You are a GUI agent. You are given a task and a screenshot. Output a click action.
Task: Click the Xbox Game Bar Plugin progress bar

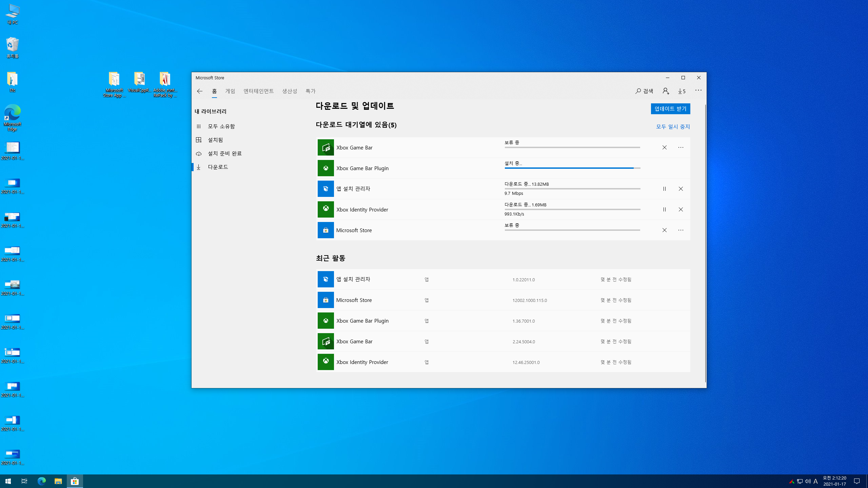[x=572, y=168]
